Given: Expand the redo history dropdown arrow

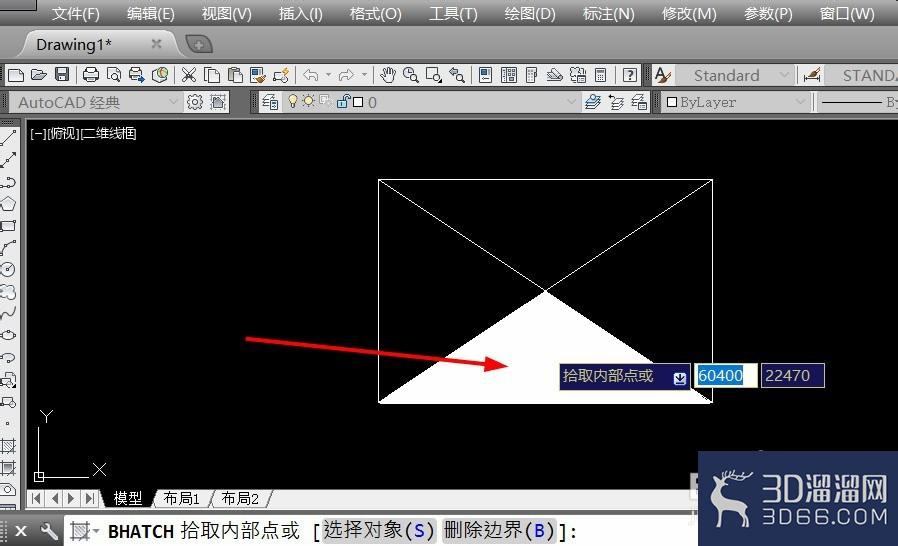Looking at the screenshot, I should [x=364, y=75].
